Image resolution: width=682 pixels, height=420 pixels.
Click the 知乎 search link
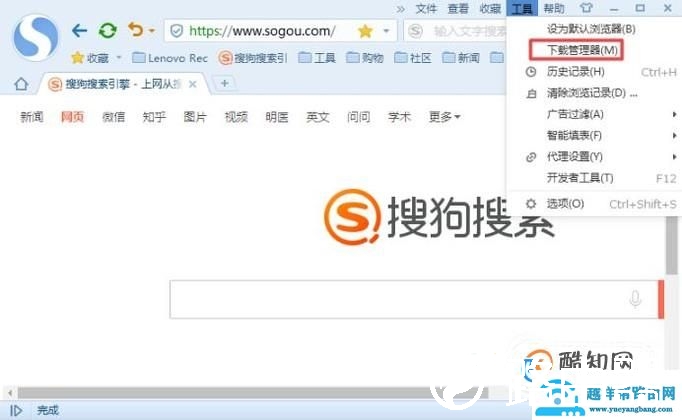coord(154,117)
